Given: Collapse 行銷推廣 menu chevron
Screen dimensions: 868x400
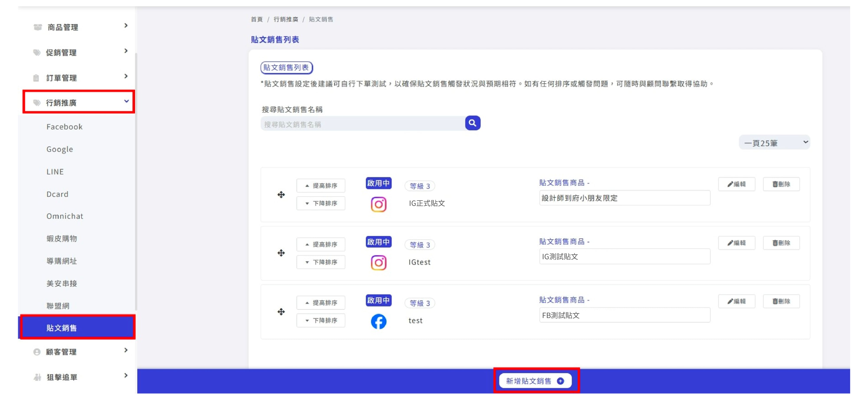Looking at the screenshot, I should pyautogui.click(x=126, y=101).
